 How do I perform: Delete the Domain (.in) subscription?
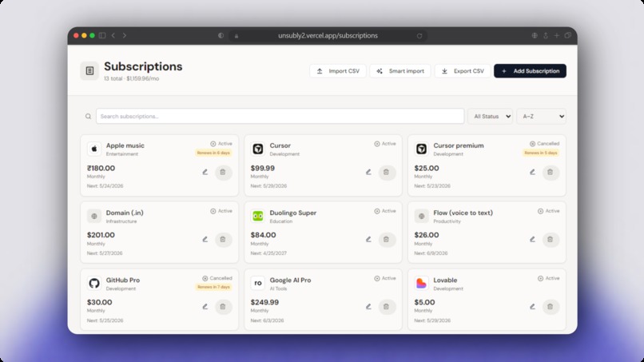(223, 239)
